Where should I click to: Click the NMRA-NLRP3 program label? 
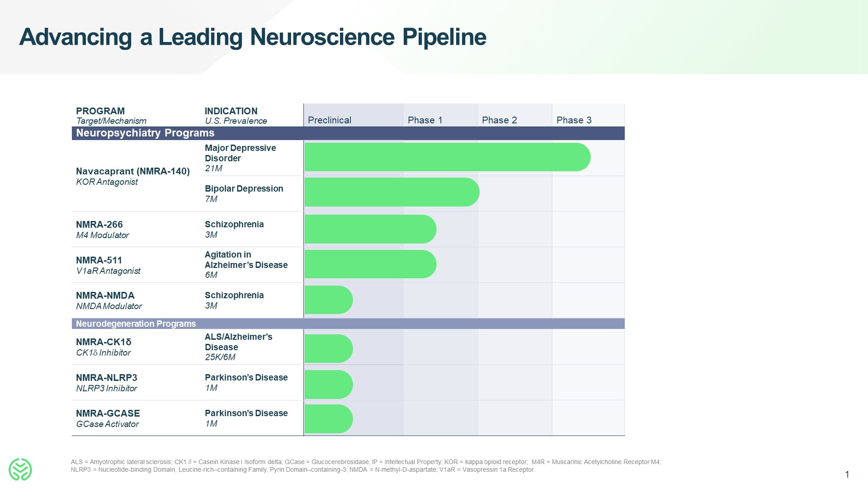106,378
